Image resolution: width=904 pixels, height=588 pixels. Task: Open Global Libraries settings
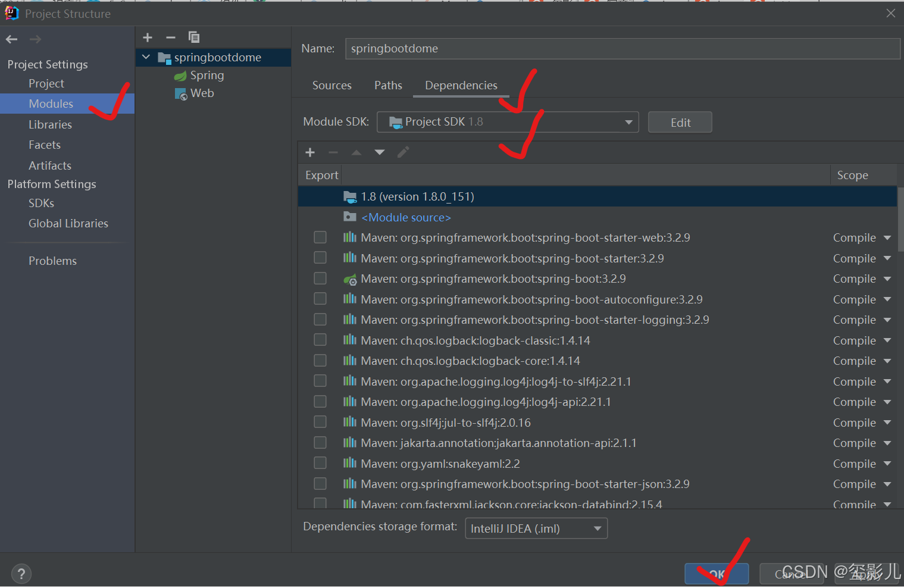tap(68, 223)
